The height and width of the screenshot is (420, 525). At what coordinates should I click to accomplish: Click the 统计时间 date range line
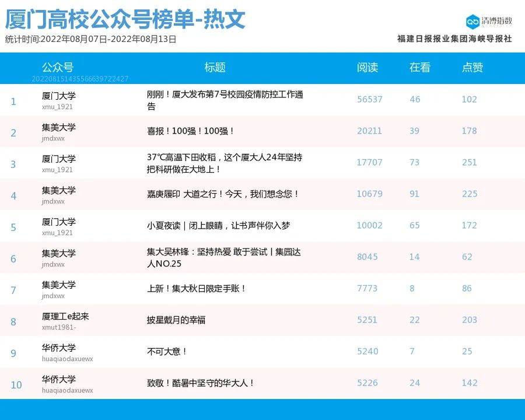point(91,39)
